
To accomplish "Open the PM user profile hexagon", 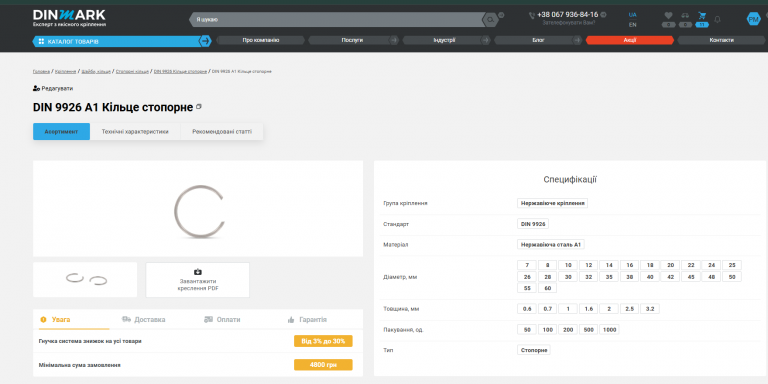I will pos(753,19).
